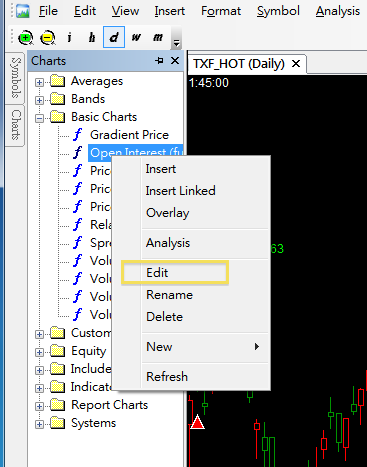Screen dimensions: 367x467
Task: Select the Basic Charts folder icon
Action: pyautogui.click(x=57, y=117)
